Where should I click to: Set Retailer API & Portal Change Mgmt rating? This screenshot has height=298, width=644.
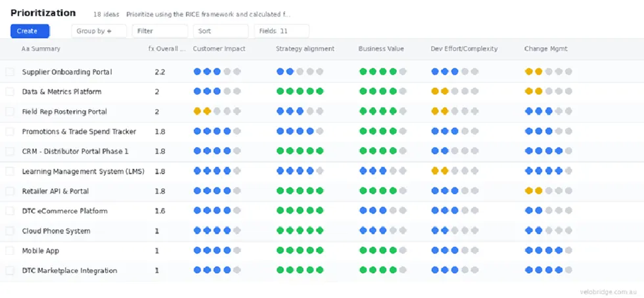click(548, 190)
